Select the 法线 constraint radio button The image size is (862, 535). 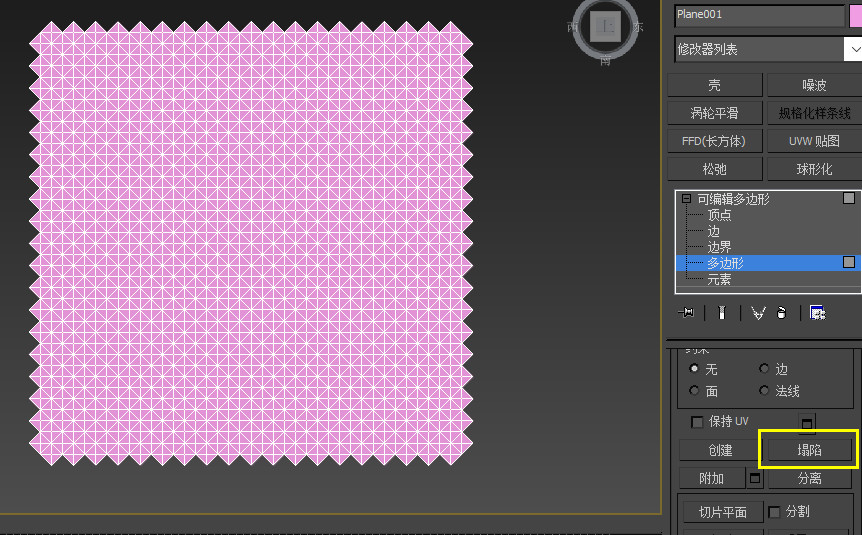[764, 390]
